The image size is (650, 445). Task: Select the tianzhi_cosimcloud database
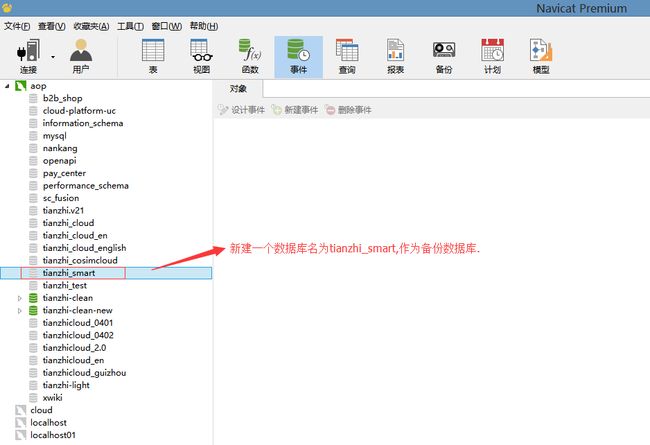[x=80, y=260]
